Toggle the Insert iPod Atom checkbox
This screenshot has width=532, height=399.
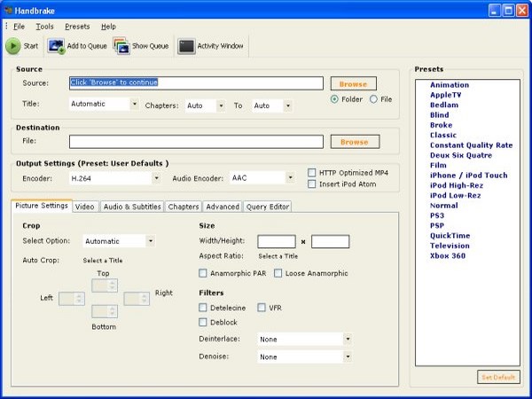[x=312, y=184]
